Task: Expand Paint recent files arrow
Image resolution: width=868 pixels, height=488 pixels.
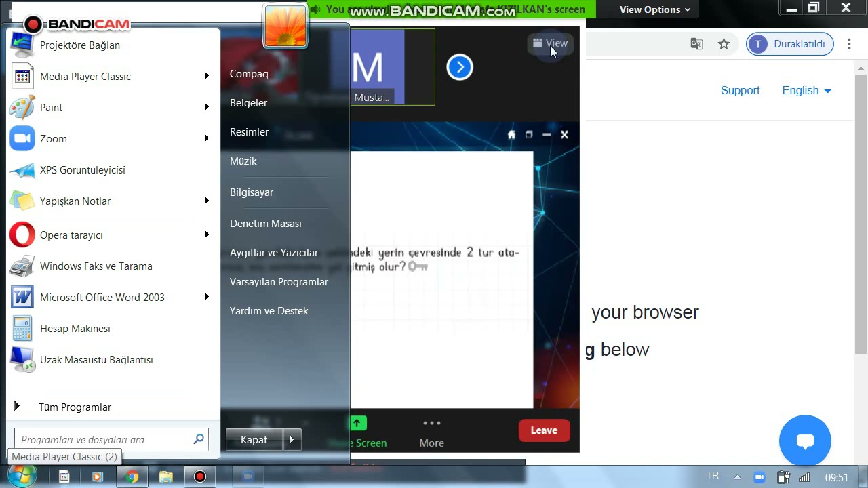Action: pos(207,107)
